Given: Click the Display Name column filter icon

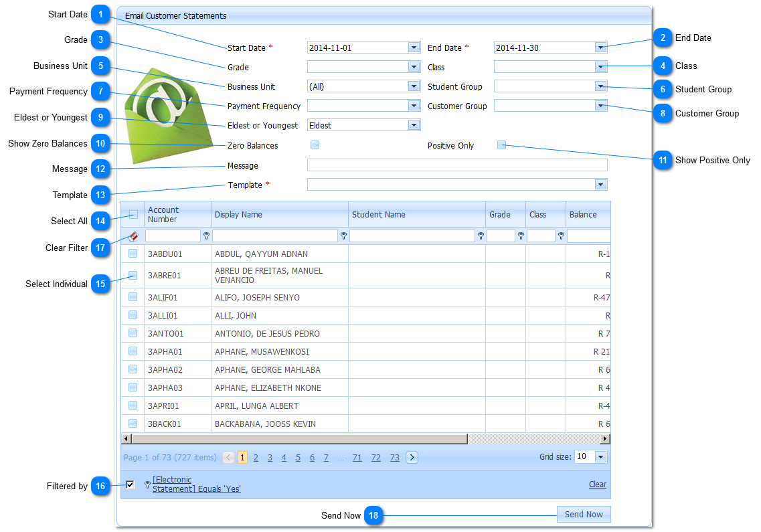Looking at the screenshot, I should tap(343, 236).
